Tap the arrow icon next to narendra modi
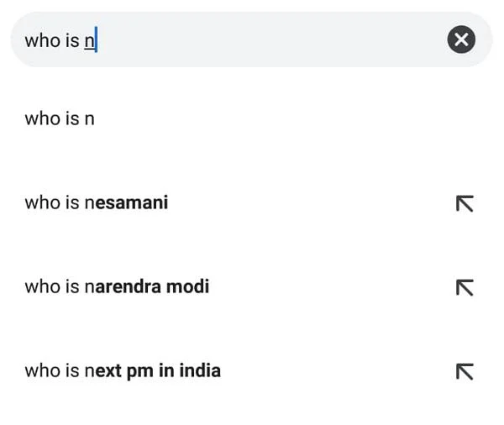 [465, 287]
